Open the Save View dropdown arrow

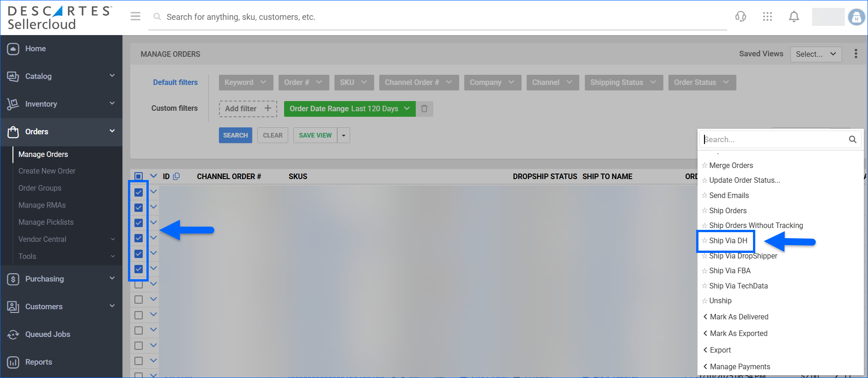tap(344, 135)
